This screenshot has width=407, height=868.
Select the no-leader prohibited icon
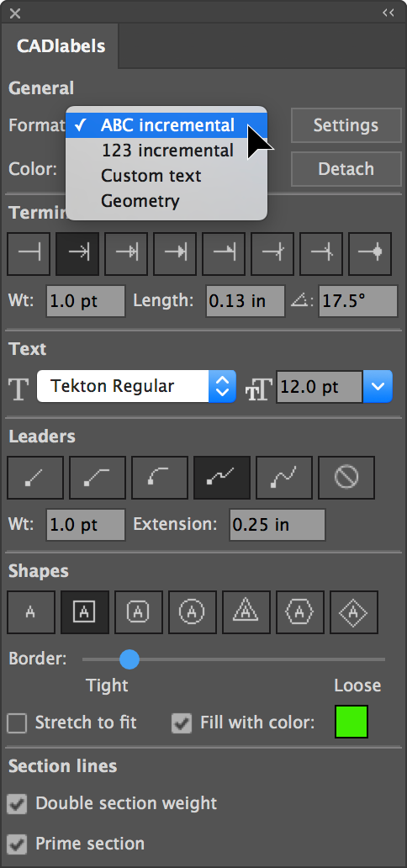(x=346, y=477)
